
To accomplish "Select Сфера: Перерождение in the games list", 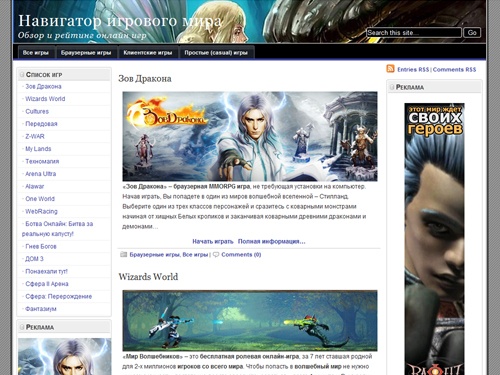I will [59, 296].
